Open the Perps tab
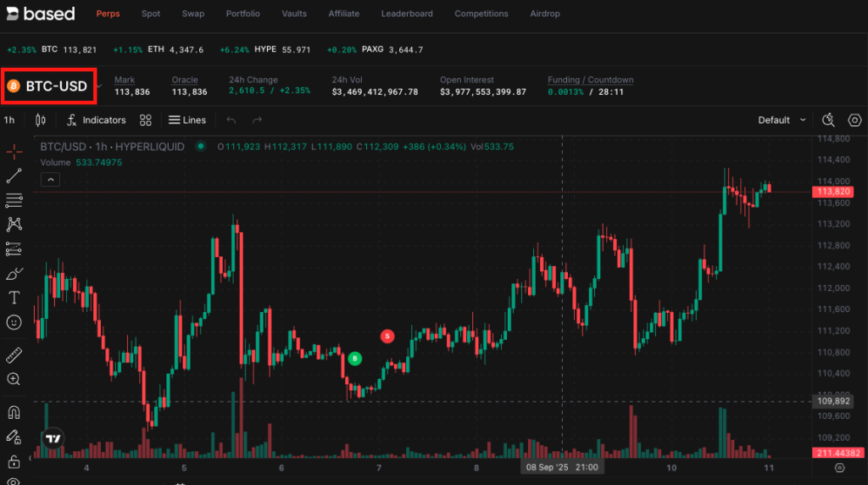This screenshot has height=485, width=868. click(x=108, y=14)
